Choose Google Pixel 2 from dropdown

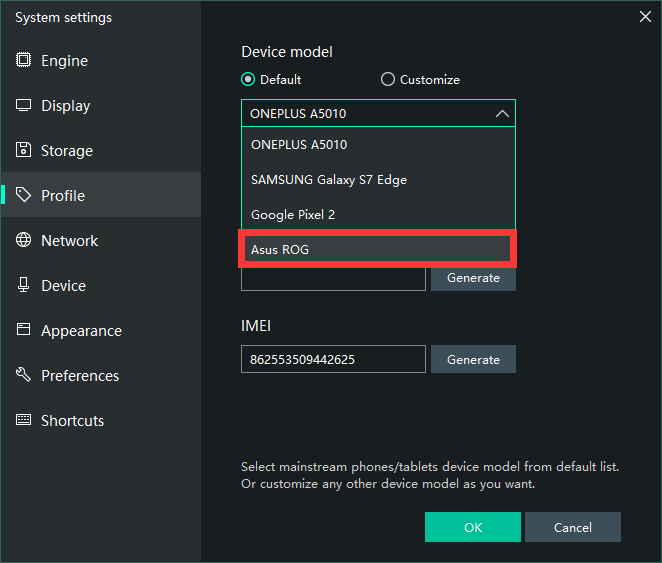pyautogui.click(x=377, y=215)
